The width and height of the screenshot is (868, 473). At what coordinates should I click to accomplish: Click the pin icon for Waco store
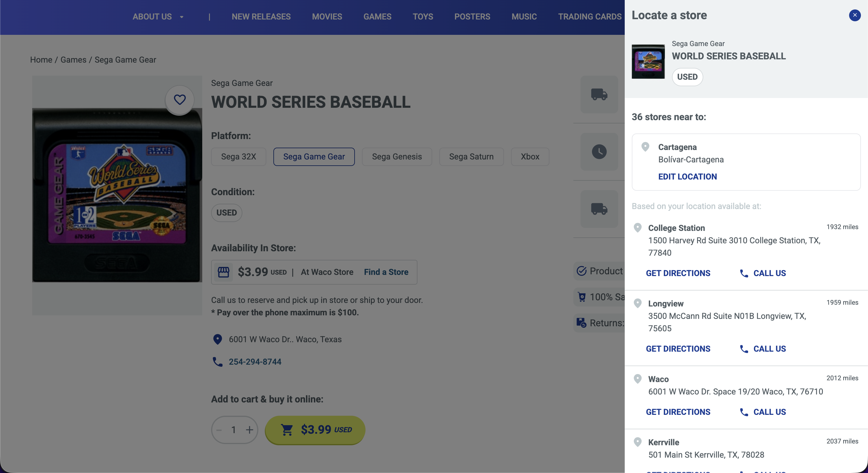tap(637, 379)
